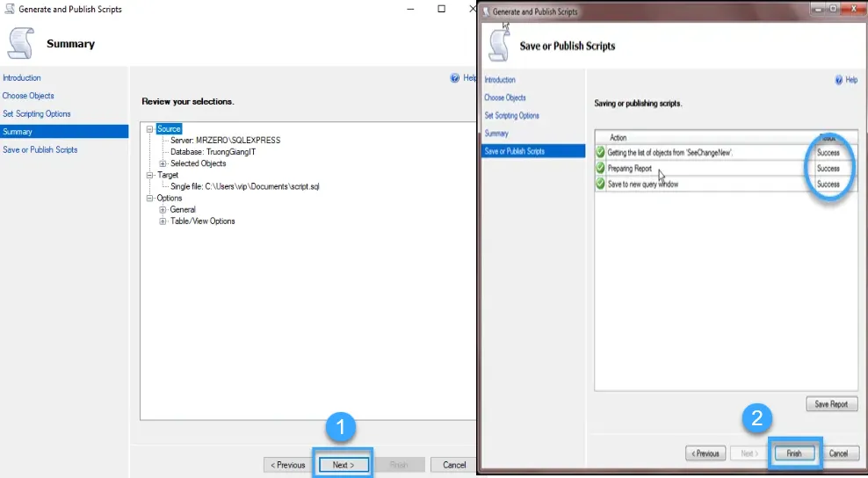This screenshot has height=478, width=868.
Task: Maximize the left Generate and Publish Scripts window
Action: coord(441,9)
